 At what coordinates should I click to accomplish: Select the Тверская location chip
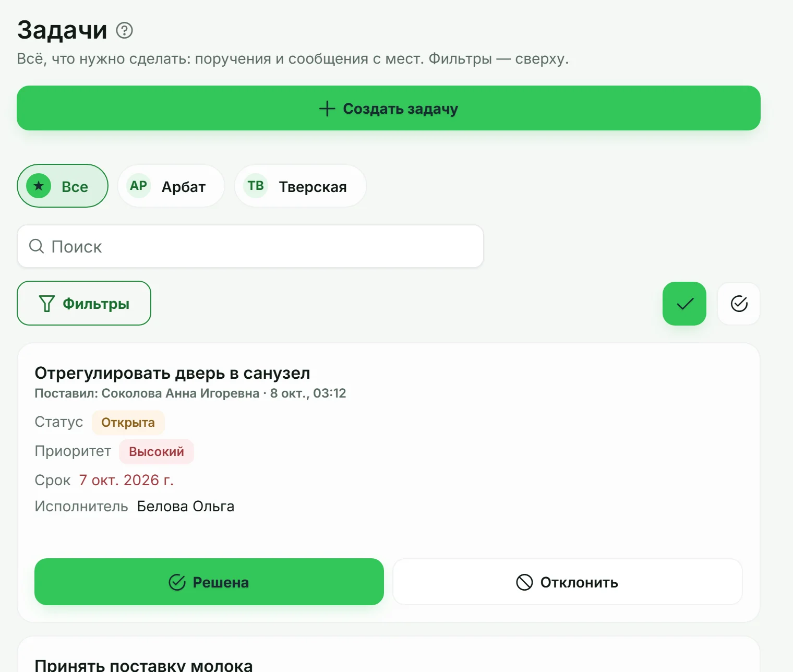tap(301, 186)
